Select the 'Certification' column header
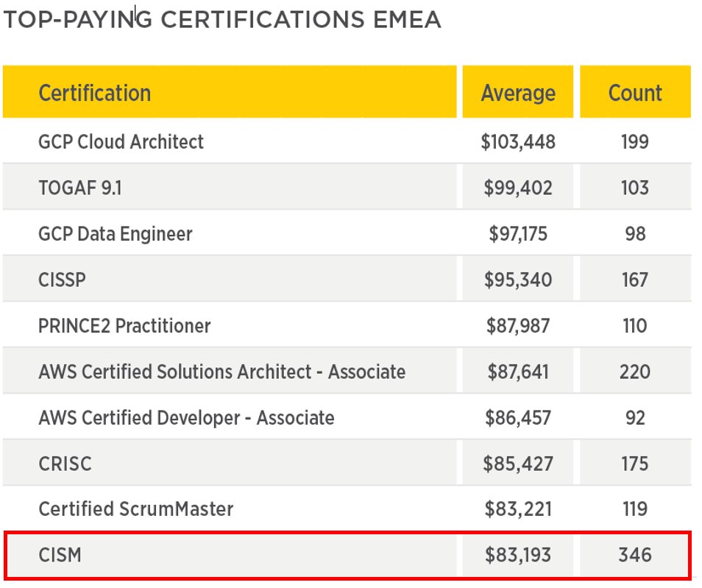Image resolution: width=702 pixels, height=588 pixels. (230, 92)
